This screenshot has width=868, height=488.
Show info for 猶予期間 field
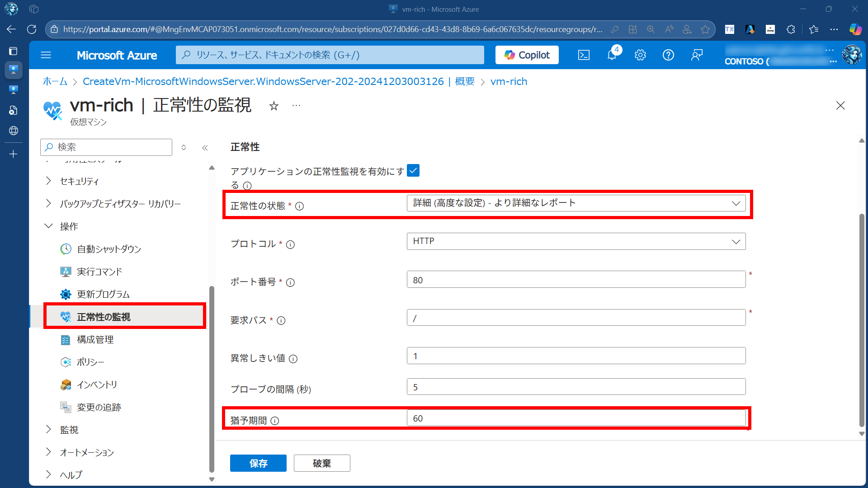[x=275, y=421]
